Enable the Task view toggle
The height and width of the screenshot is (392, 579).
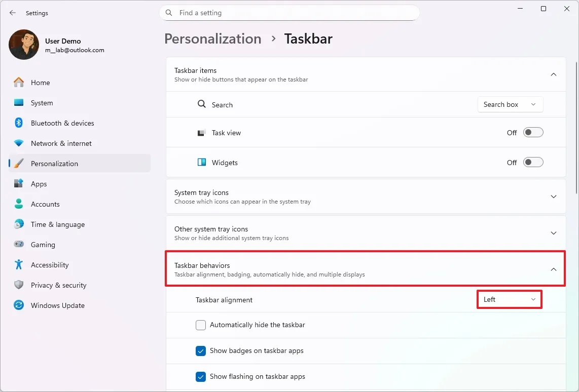(x=532, y=132)
